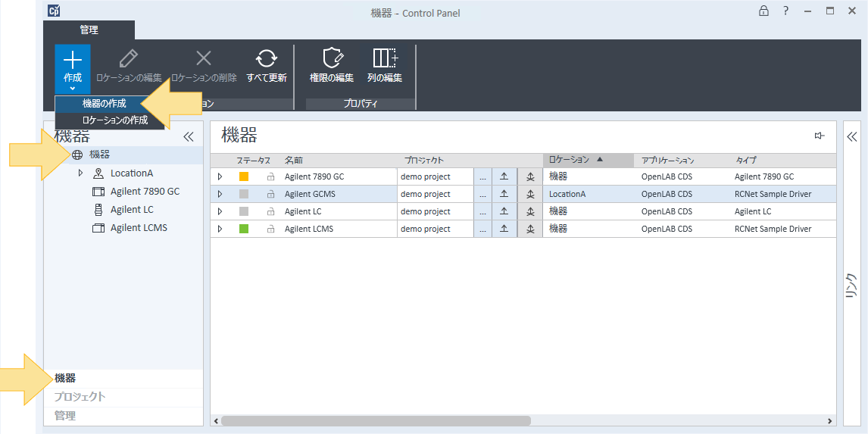Sort by 名前 column header

pyautogui.click(x=294, y=161)
